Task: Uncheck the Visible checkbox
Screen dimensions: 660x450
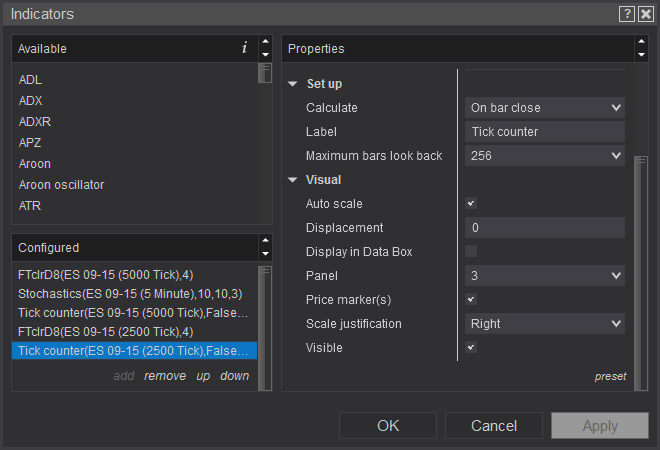Action: (x=472, y=347)
